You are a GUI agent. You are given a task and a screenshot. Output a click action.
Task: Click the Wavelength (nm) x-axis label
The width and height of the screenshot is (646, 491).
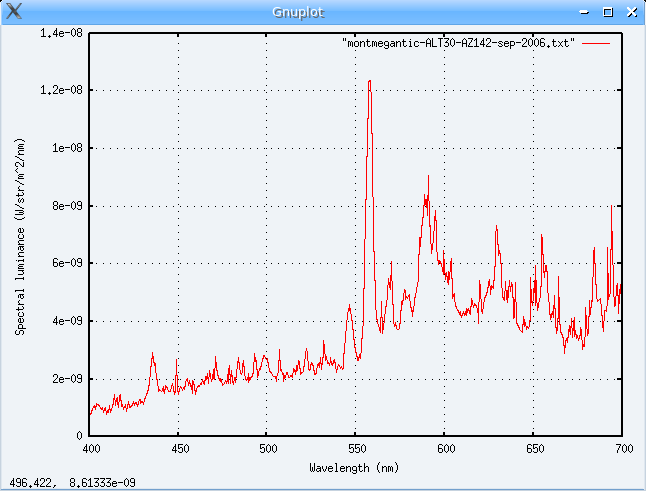click(x=356, y=467)
